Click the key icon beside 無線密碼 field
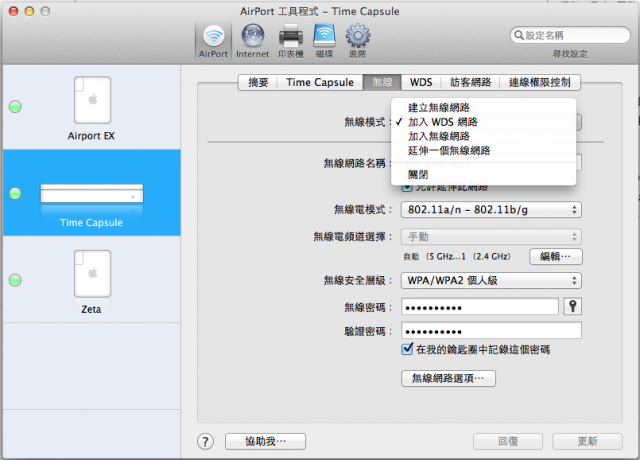This screenshot has height=460, width=640. (x=573, y=306)
